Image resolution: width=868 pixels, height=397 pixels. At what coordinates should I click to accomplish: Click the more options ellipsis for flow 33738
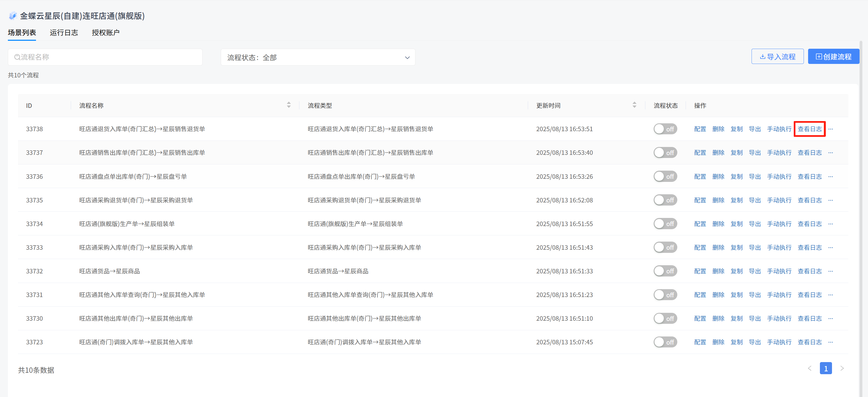click(x=830, y=129)
